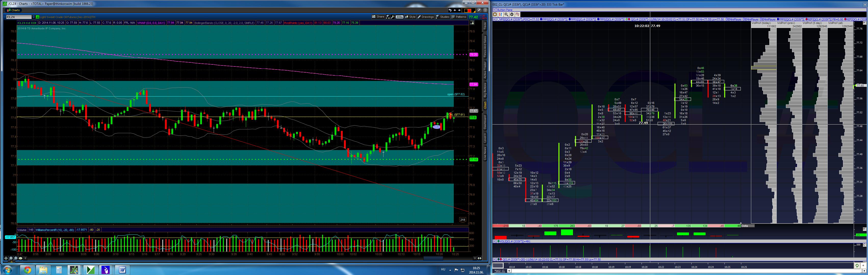Click the Action Center flag tray icon
Screen dimensions: 868x275
[456, 270]
